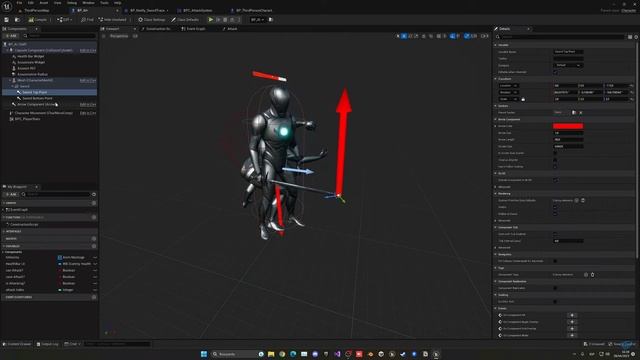Screen dimensions: 640x360
Task: Open Class Settings
Action: click(x=152, y=20)
